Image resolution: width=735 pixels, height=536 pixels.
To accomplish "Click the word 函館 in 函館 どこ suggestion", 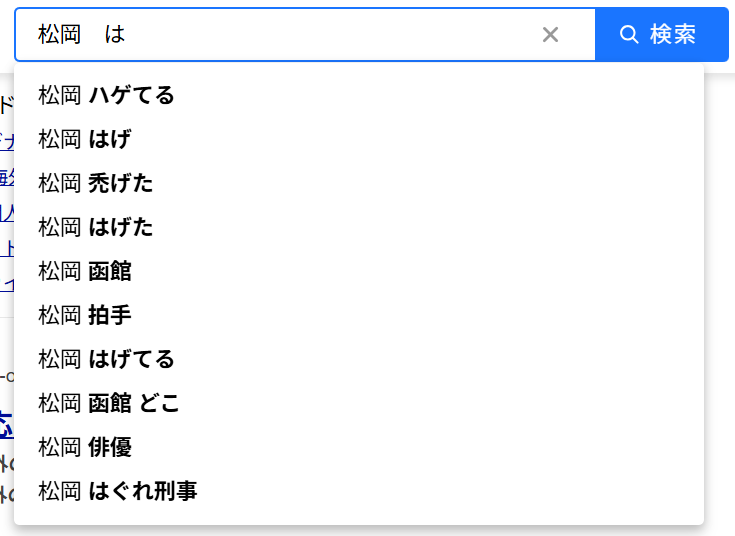I will tap(110, 403).
